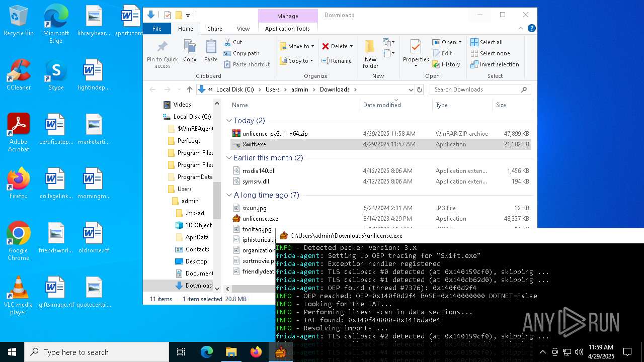644x362 pixels.
Task: Click Cut in Clipboard group
Action: click(x=233, y=42)
